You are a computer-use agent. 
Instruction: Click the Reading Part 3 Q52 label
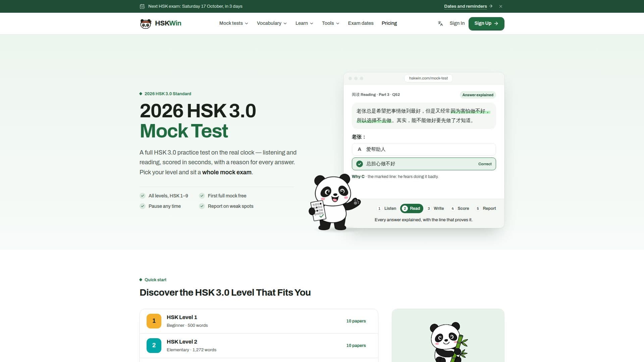tap(376, 95)
